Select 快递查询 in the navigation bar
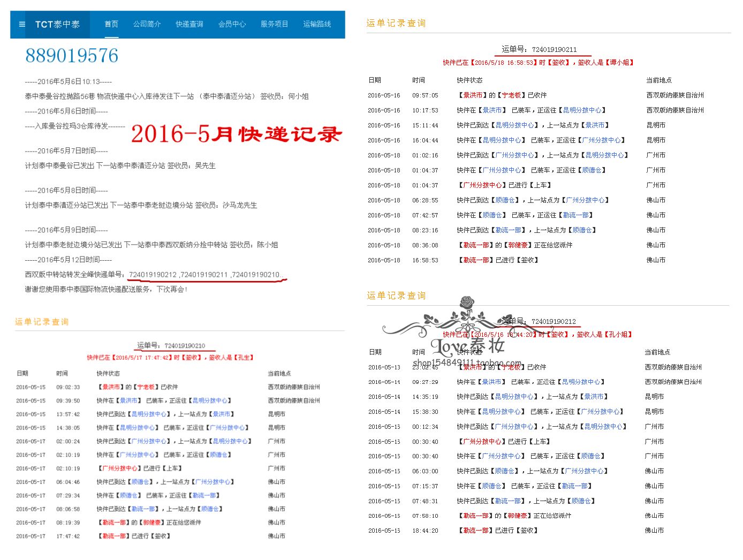The image size is (743, 560). point(189,24)
